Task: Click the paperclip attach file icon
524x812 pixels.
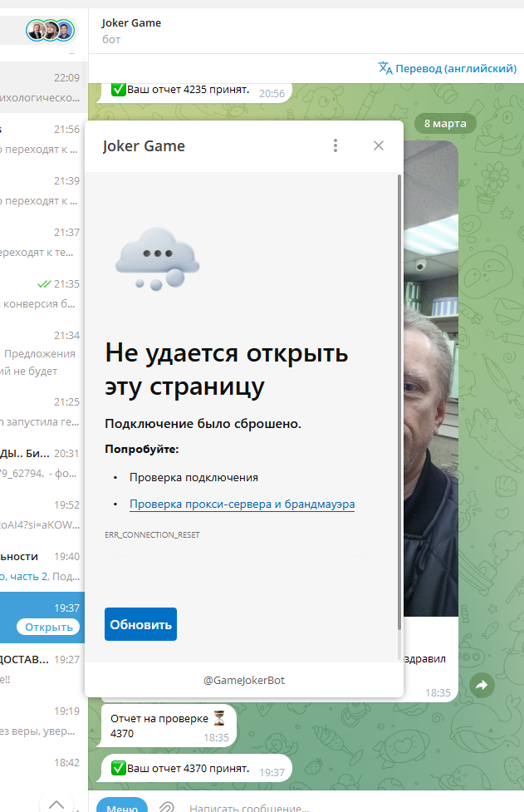Action: coord(166,806)
